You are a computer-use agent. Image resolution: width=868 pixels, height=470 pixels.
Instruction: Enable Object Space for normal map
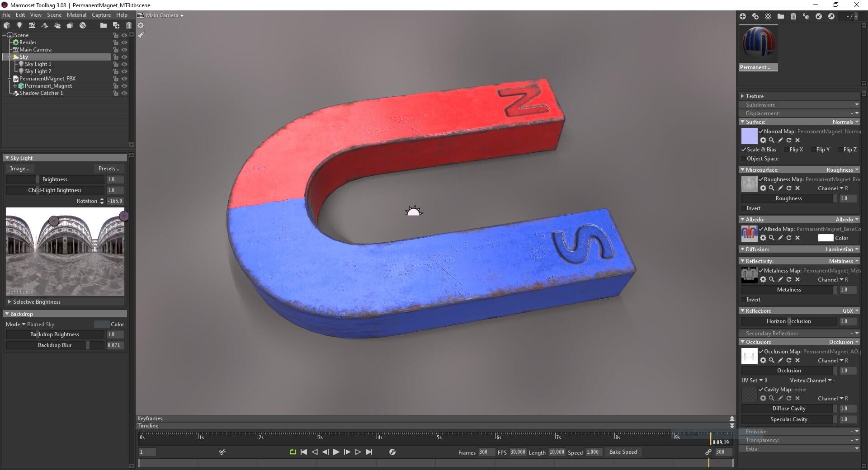(x=744, y=159)
